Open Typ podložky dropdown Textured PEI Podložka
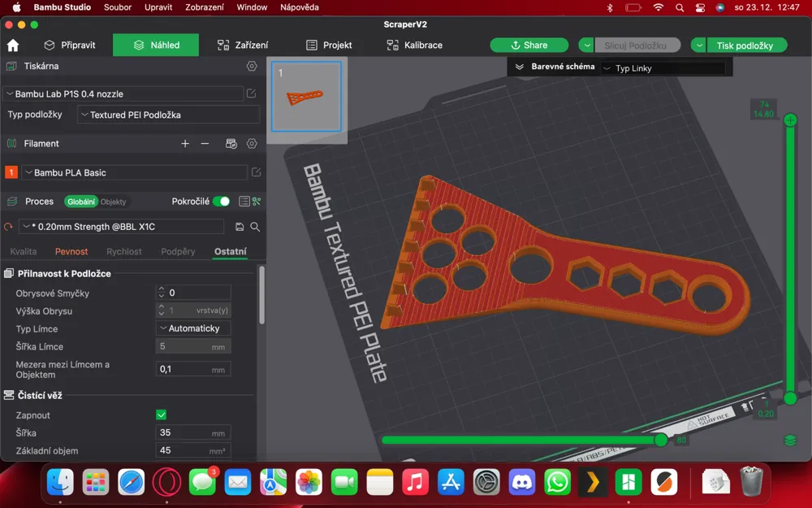This screenshot has height=508, width=812. 168,115
